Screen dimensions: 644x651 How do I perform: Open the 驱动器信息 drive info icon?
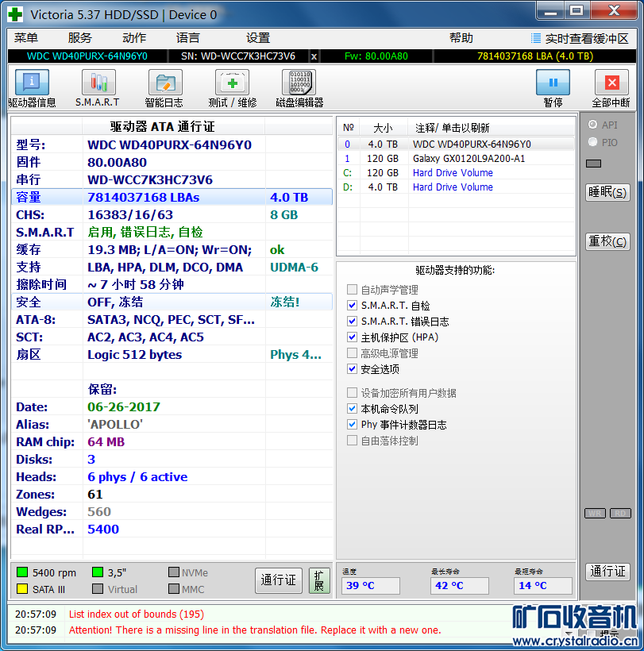32,83
